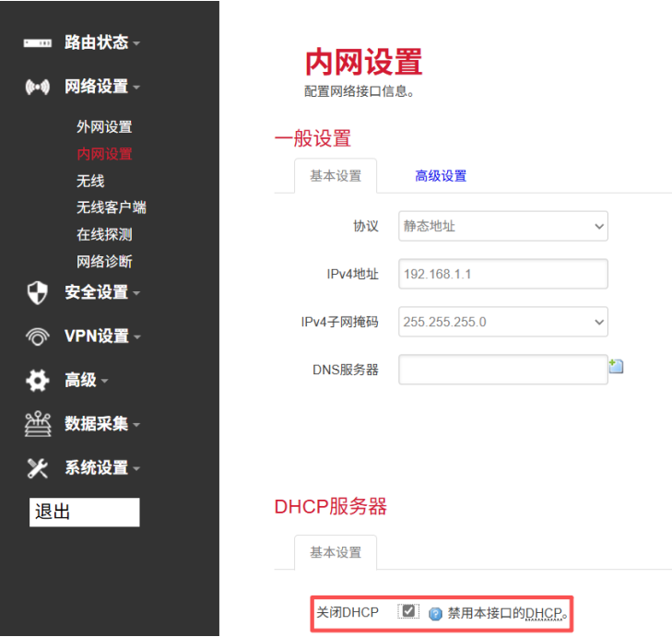The height and width of the screenshot is (637, 672).
Task: Click the gear icon beside 高级
Action: point(37,380)
